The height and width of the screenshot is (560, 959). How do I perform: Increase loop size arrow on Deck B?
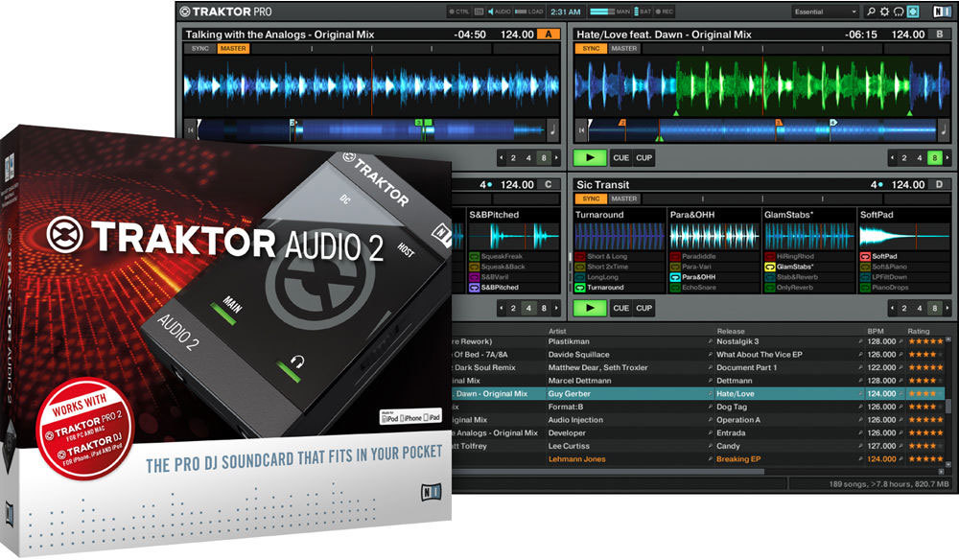[946, 157]
